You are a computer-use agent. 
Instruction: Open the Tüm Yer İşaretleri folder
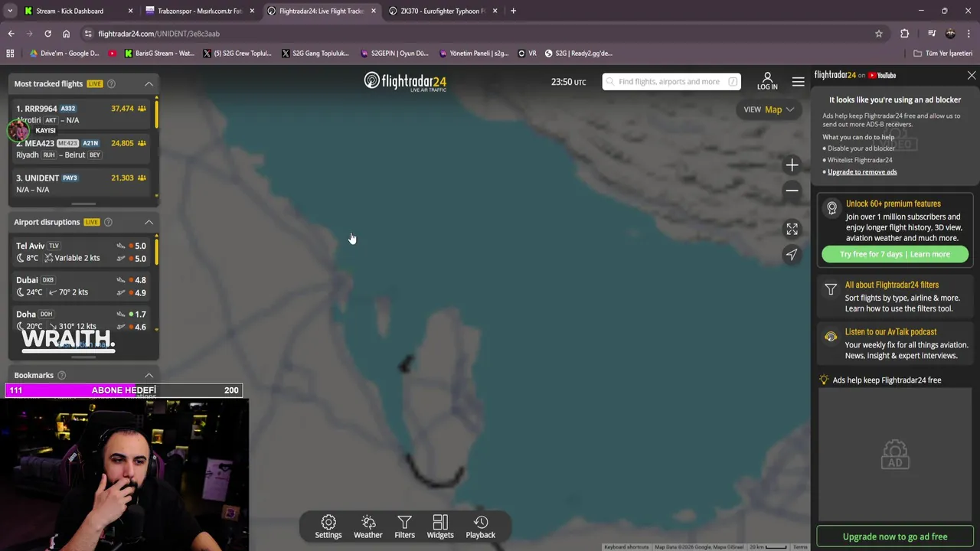click(943, 54)
